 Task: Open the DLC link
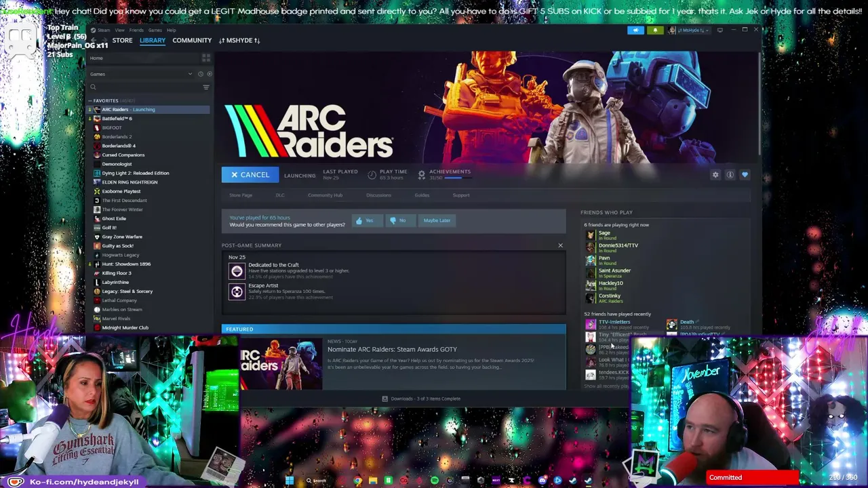pyautogui.click(x=280, y=195)
